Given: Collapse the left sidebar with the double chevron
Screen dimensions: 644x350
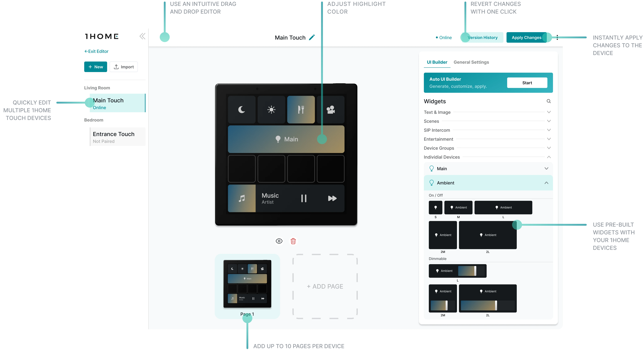Looking at the screenshot, I should (x=142, y=36).
